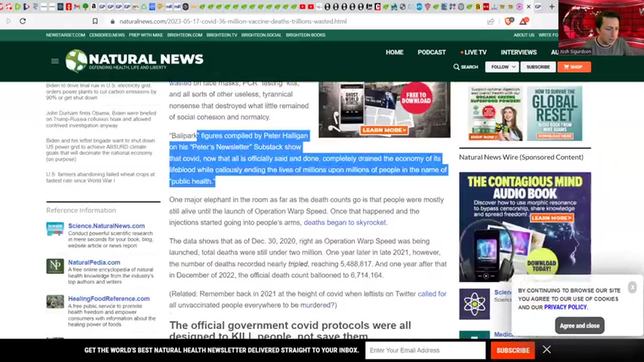Close the active tab with its X
The height and width of the screenshot is (362, 644).
click(528, 7)
